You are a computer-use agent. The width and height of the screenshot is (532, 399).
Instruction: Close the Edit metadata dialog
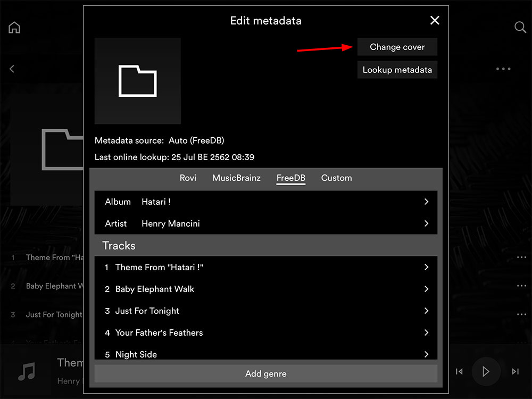point(435,21)
